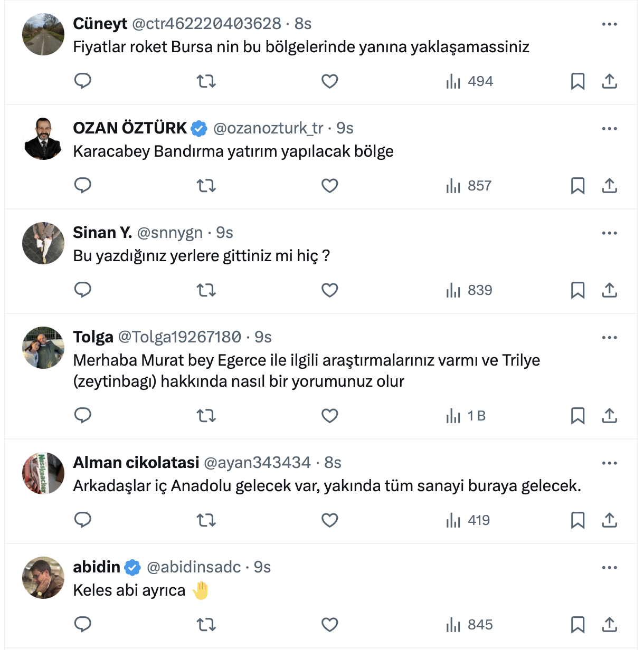Open OZAN ÖZTÜRK's profile picture

pos(43,139)
